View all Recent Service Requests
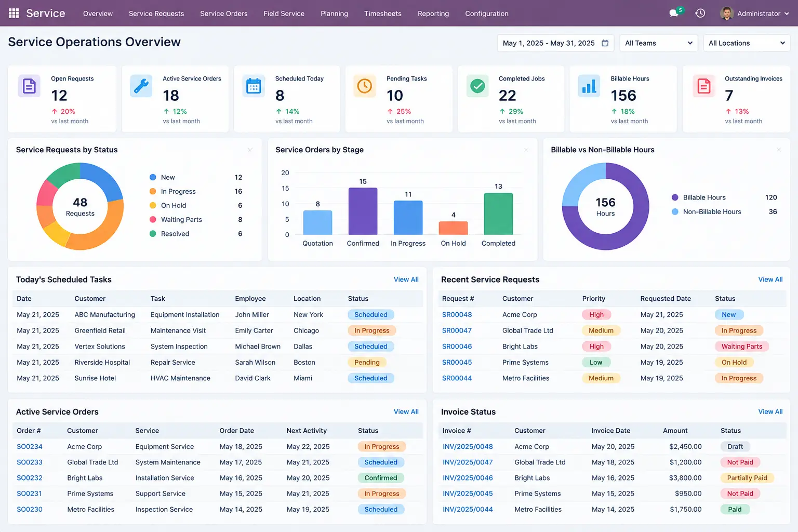This screenshot has height=532, width=798. point(770,280)
